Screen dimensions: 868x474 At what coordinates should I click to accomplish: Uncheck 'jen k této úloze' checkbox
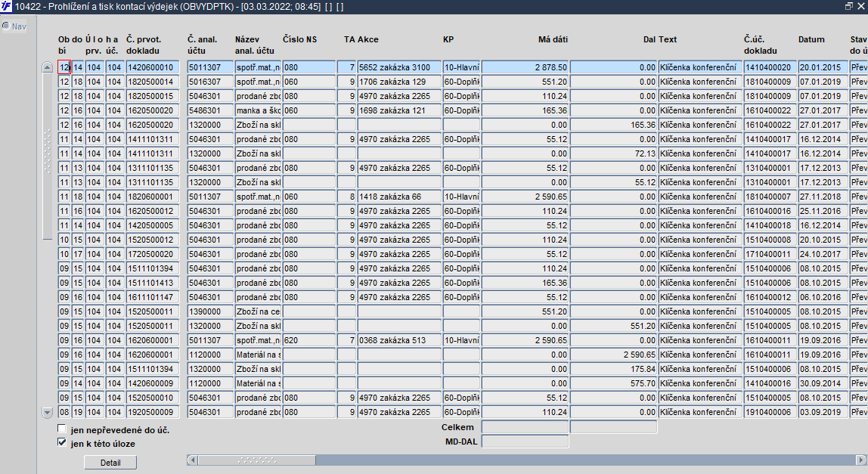[x=62, y=442]
